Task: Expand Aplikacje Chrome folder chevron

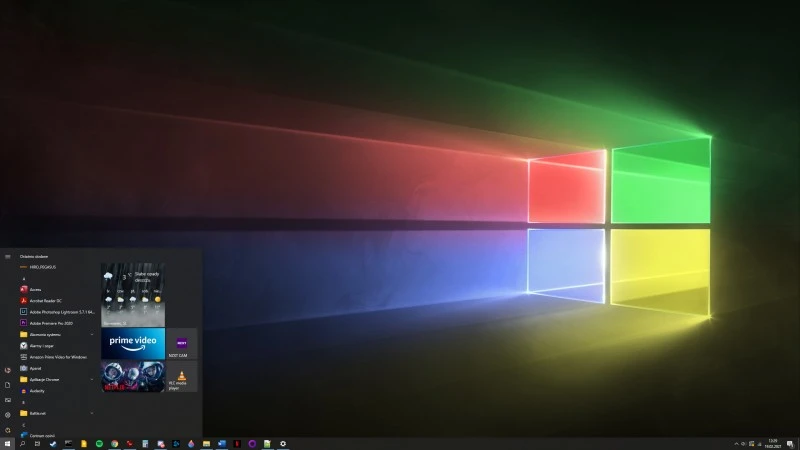Action: tap(92, 380)
